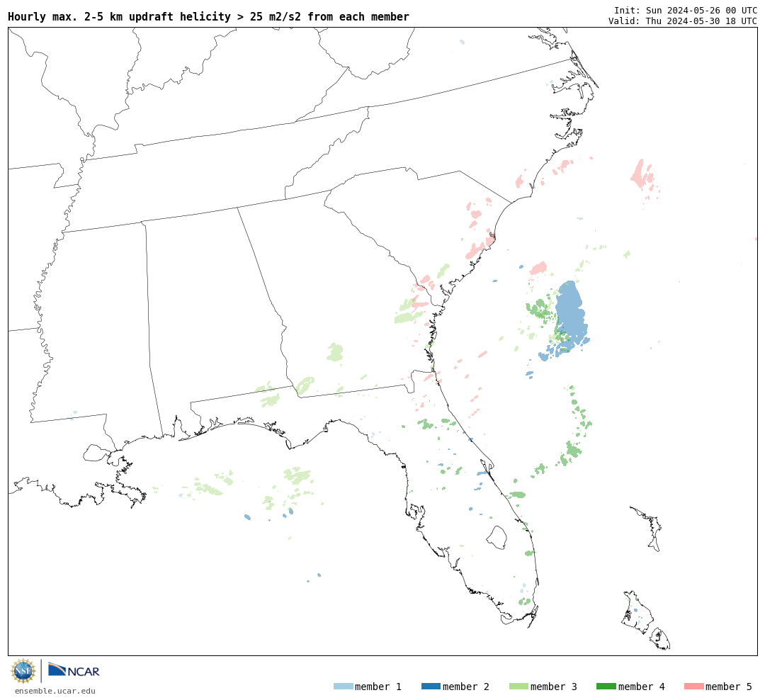Open the ensemble.ucar.edu link text
Screen dimensions: 765x700
click(55, 691)
